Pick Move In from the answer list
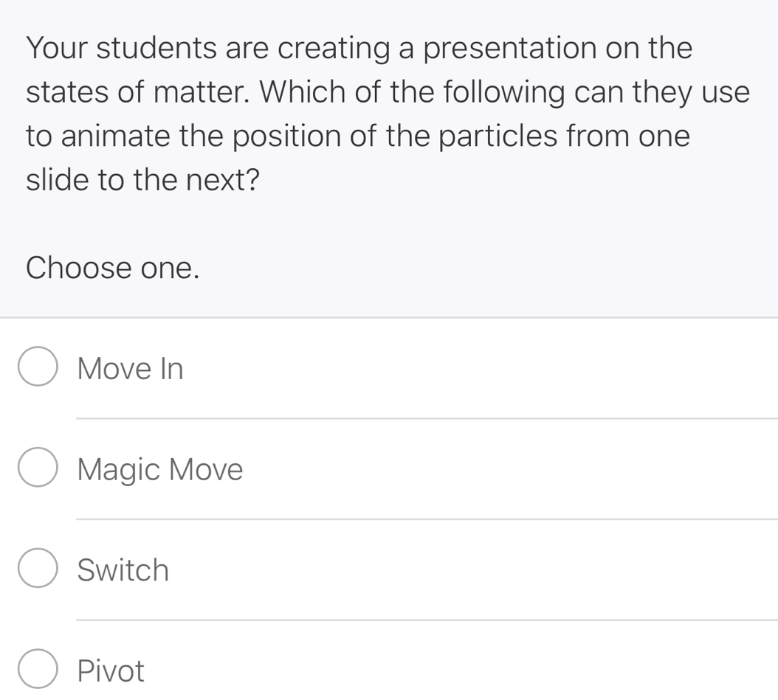 pos(130,368)
